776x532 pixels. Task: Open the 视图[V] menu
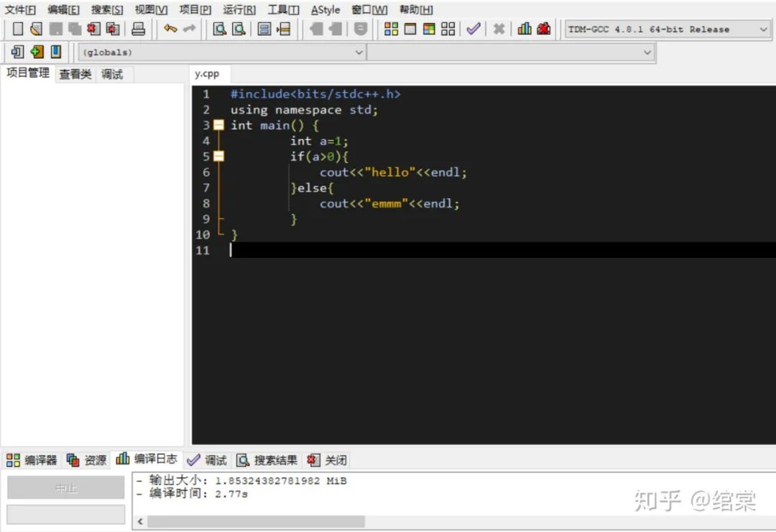151,9
